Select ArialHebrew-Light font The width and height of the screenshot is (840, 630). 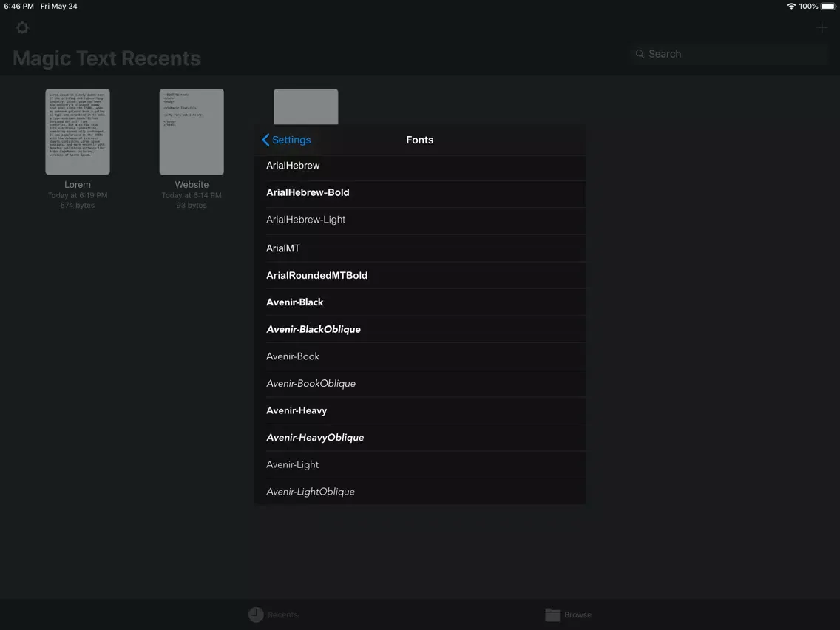pyautogui.click(x=419, y=220)
